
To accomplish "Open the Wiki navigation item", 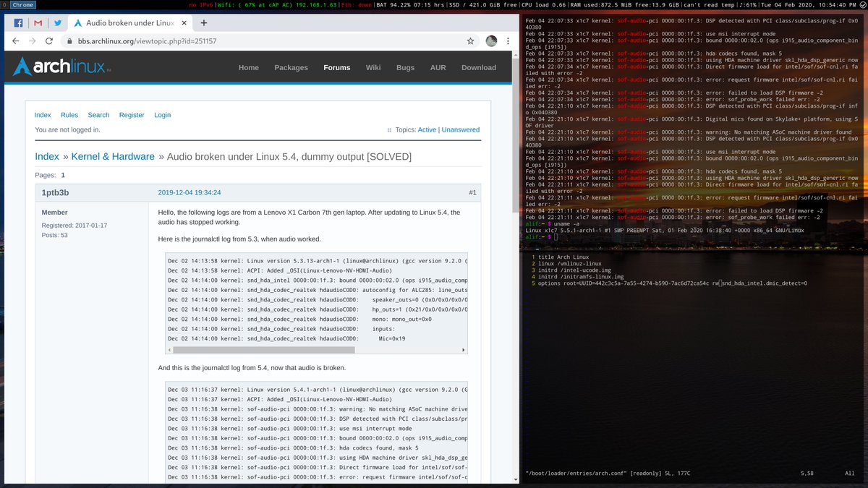I will 373,67.
